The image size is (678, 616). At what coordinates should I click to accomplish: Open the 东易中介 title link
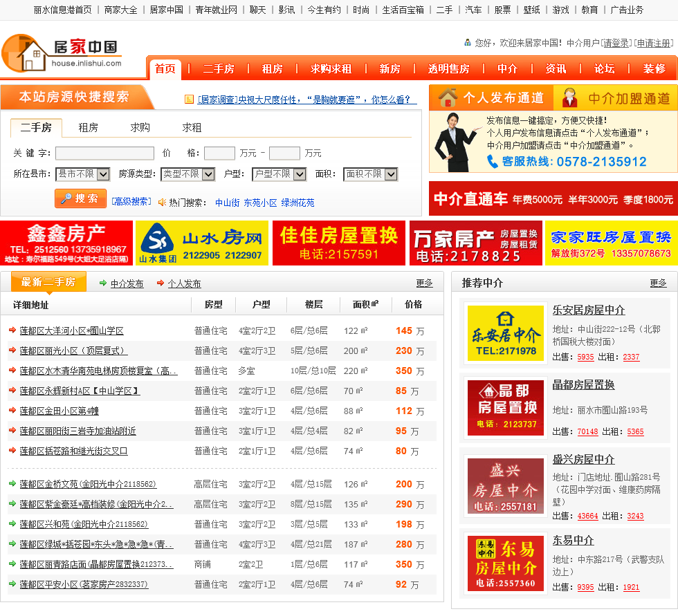tap(573, 541)
